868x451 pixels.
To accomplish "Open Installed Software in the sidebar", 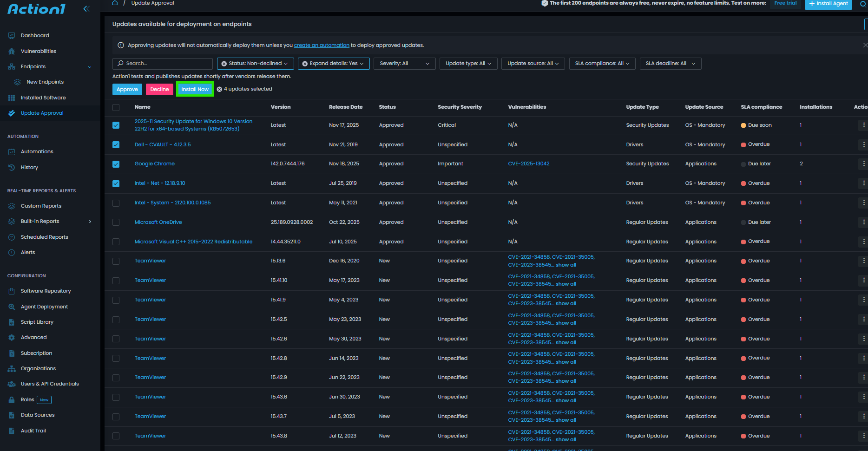I will 43,98.
